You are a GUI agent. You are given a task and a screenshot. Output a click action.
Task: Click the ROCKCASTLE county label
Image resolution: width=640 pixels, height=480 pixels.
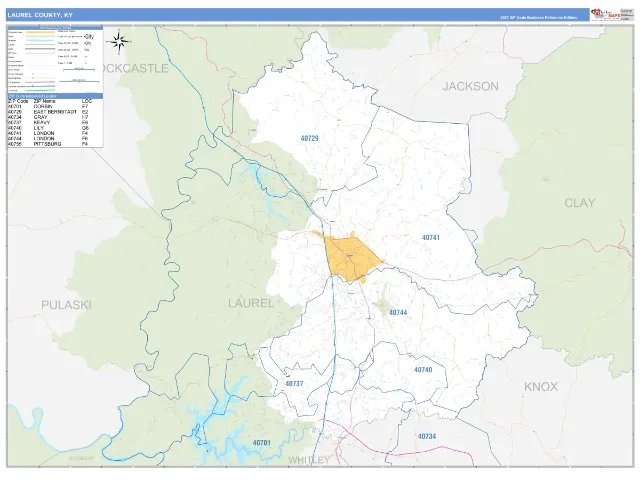(135, 69)
